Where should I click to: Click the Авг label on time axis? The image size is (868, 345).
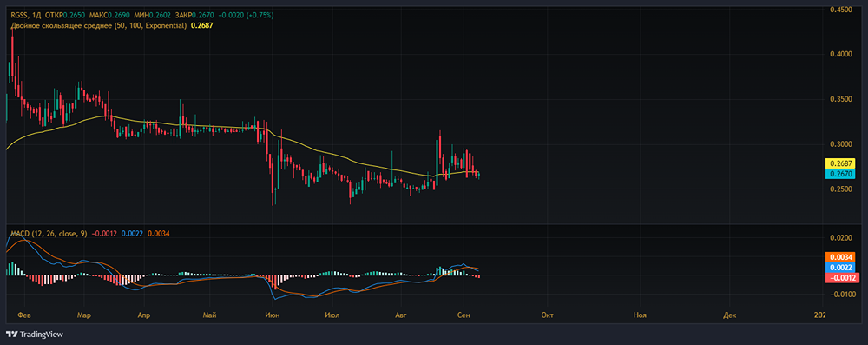[x=400, y=315]
